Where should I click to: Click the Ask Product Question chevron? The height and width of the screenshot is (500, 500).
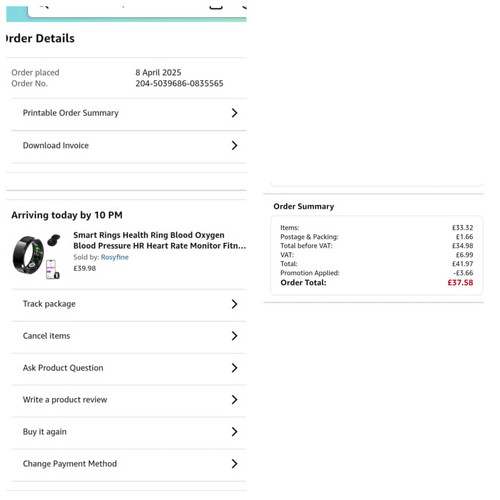click(234, 368)
